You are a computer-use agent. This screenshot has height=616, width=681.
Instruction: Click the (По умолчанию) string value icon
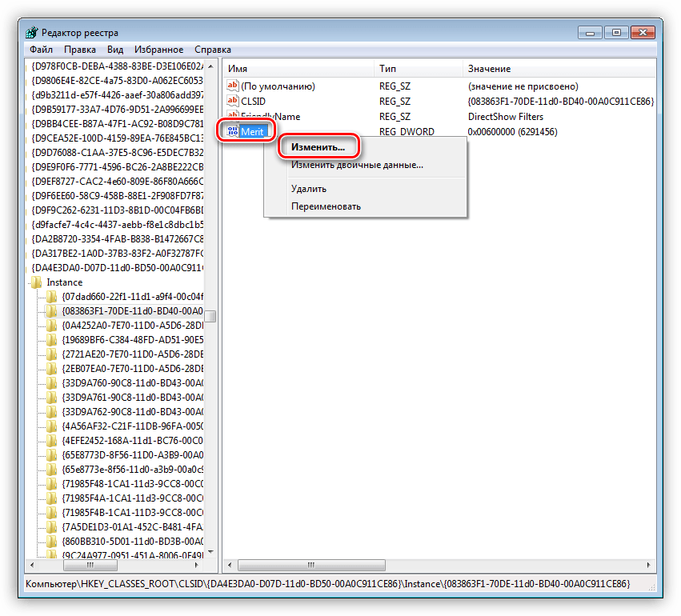coord(233,86)
